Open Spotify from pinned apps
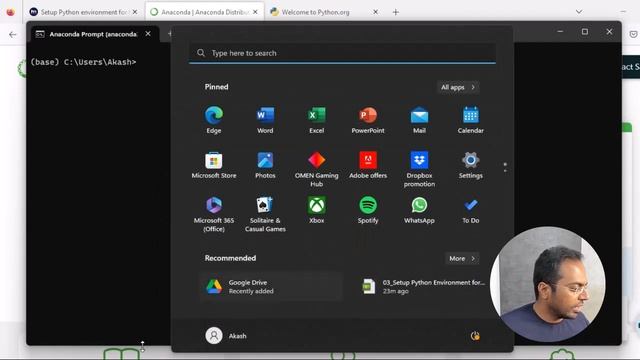Viewport: 640px width, 360px height. pos(368,210)
